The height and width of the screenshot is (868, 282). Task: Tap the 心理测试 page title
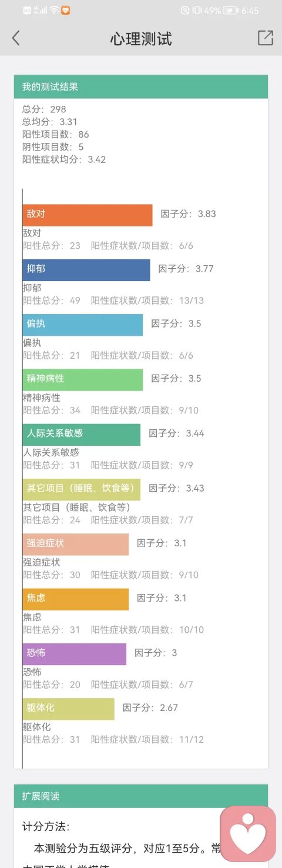[x=141, y=39]
